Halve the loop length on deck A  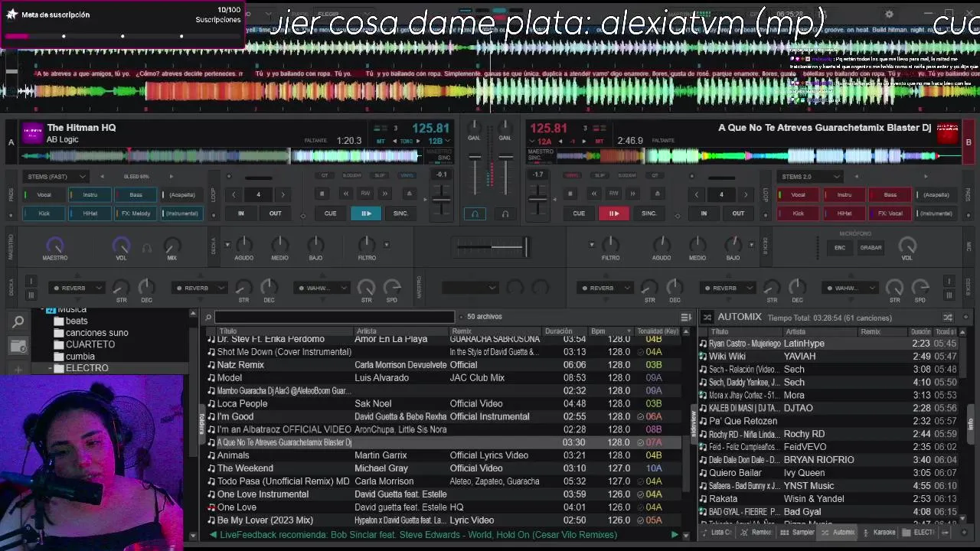[x=234, y=194]
